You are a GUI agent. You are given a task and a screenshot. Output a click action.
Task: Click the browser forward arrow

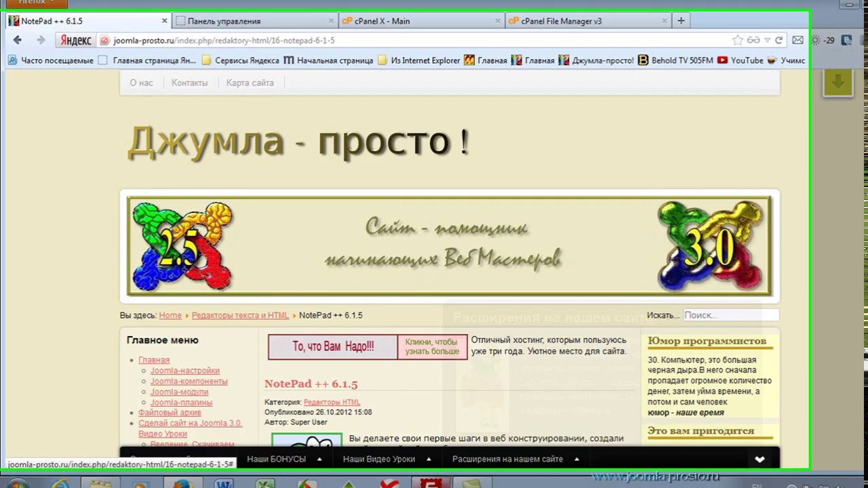coord(41,40)
